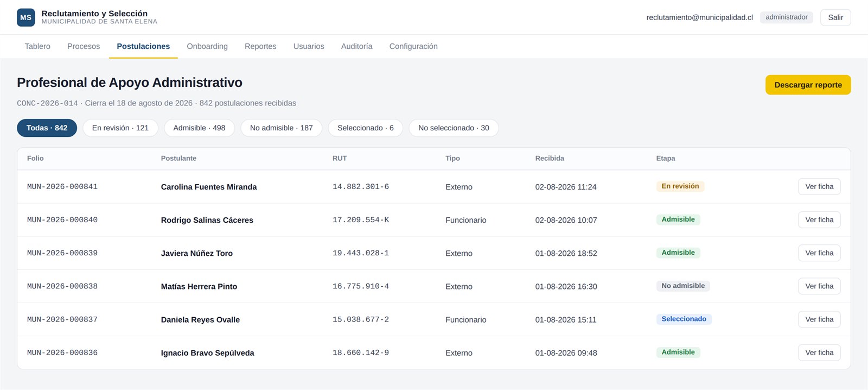
Task: Filter by En revisión · 121
Action: coord(120,128)
